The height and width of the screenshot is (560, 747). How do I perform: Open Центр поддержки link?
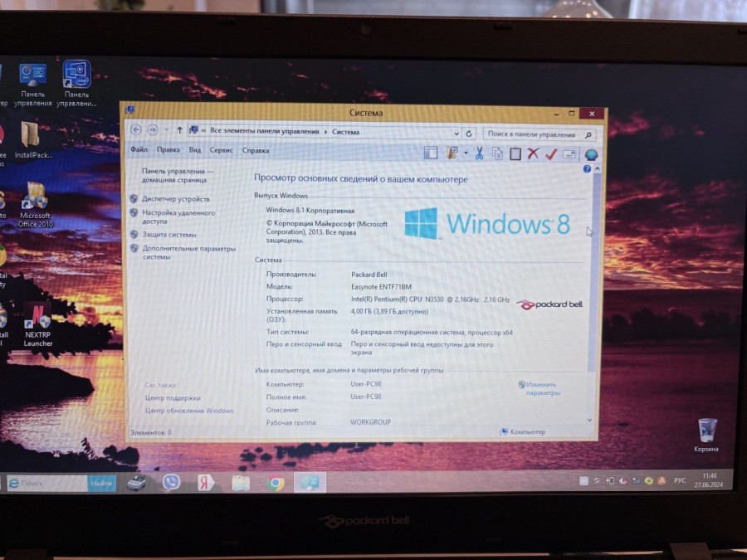173,397
